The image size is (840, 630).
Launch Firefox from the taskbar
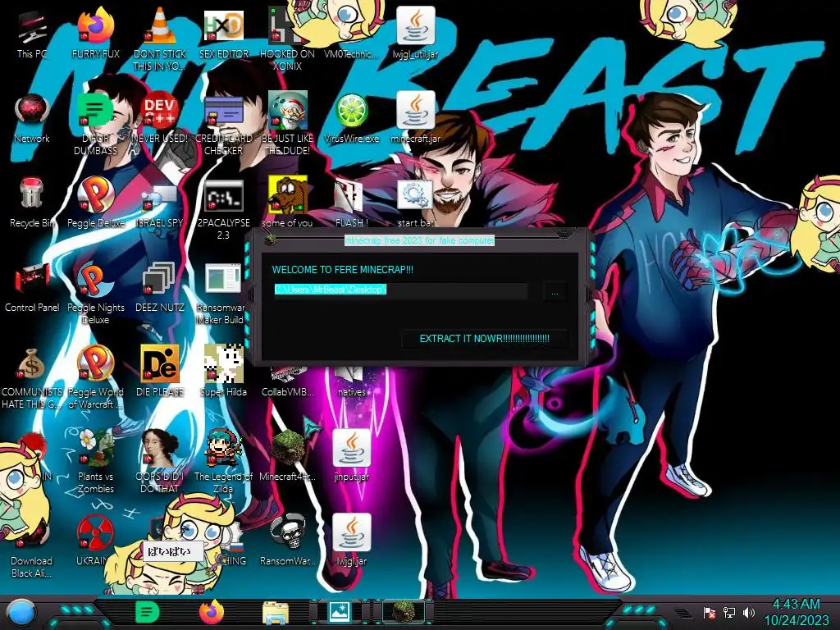click(212, 612)
